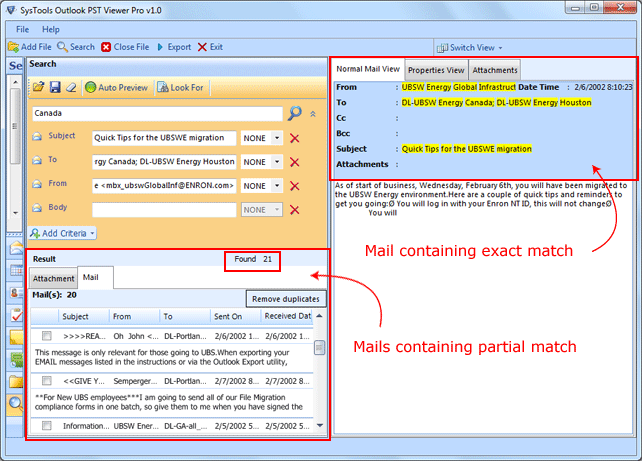
Task: Click the Remove duplicates button
Action: tap(286, 299)
